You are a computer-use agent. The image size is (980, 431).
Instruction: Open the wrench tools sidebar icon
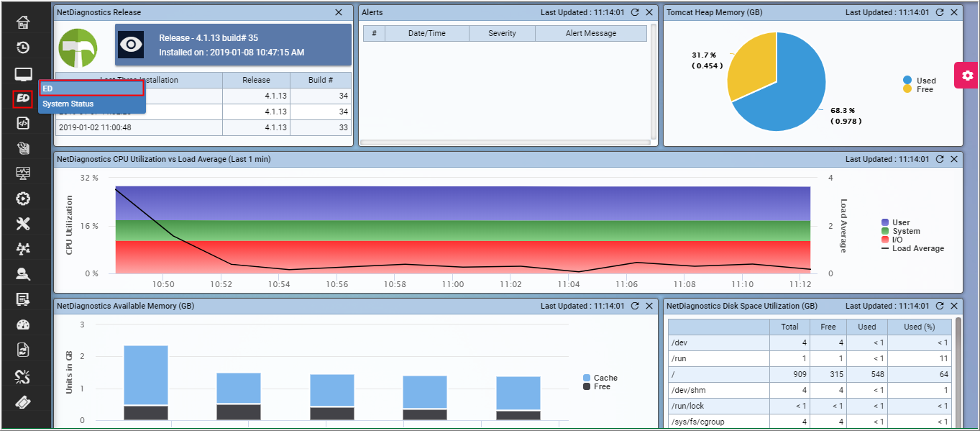[23, 224]
